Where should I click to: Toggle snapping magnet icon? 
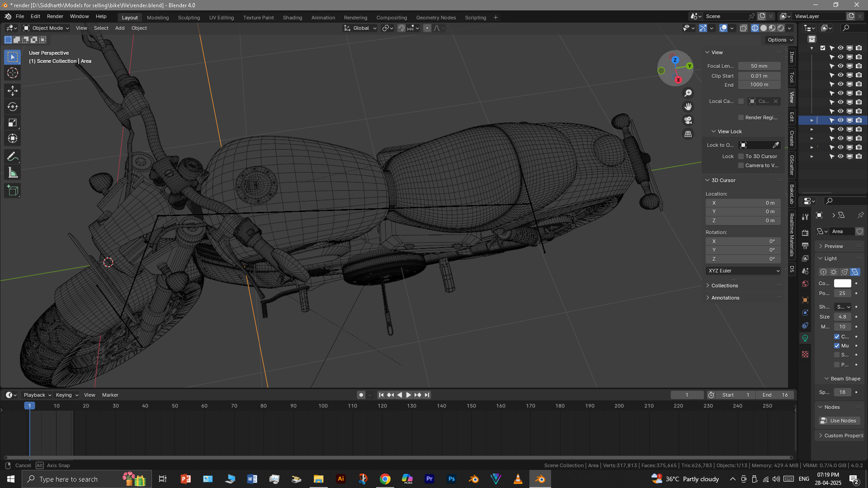click(401, 28)
